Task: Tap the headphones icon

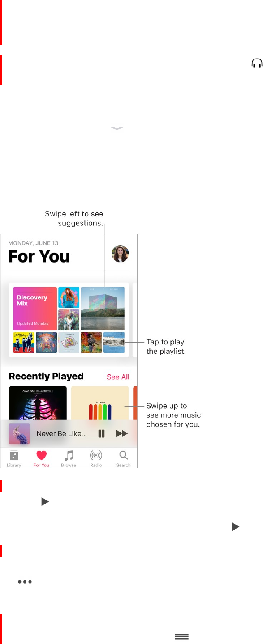Action: (x=257, y=64)
